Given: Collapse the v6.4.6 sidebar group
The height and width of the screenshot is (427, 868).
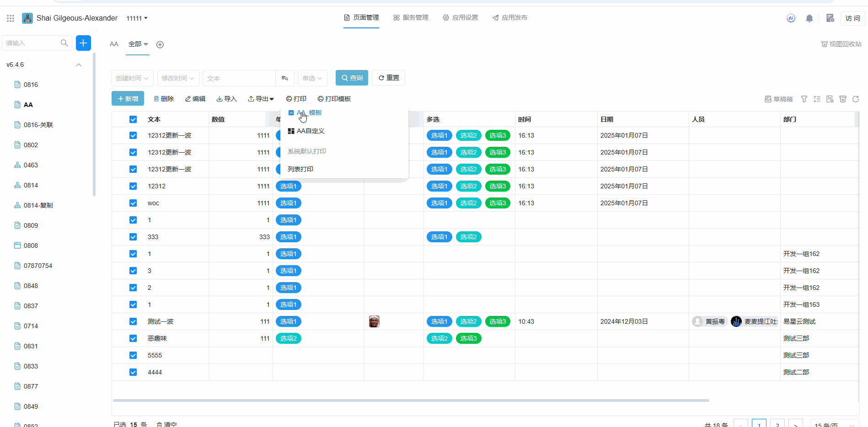Looking at the screenshot, I should point(79,65).
